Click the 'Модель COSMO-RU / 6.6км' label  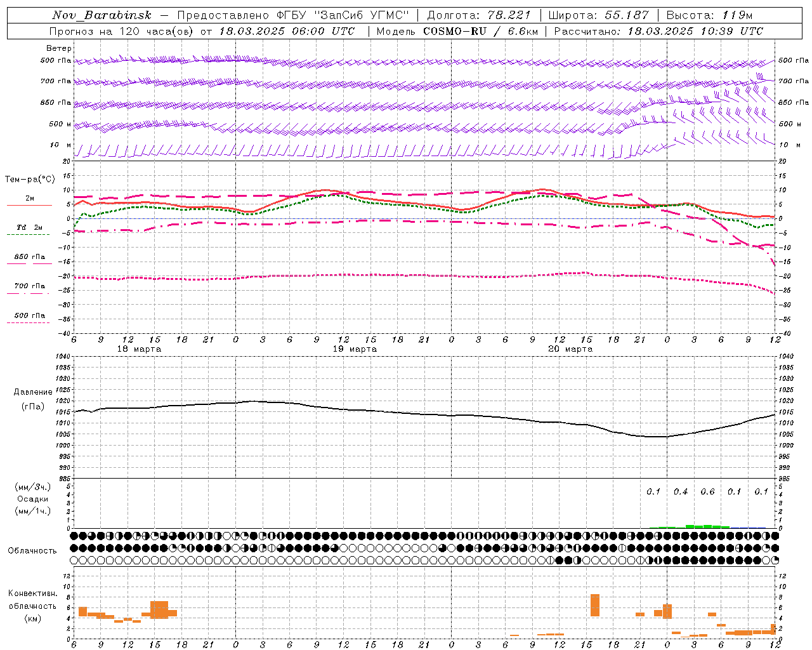click(457, 31)
